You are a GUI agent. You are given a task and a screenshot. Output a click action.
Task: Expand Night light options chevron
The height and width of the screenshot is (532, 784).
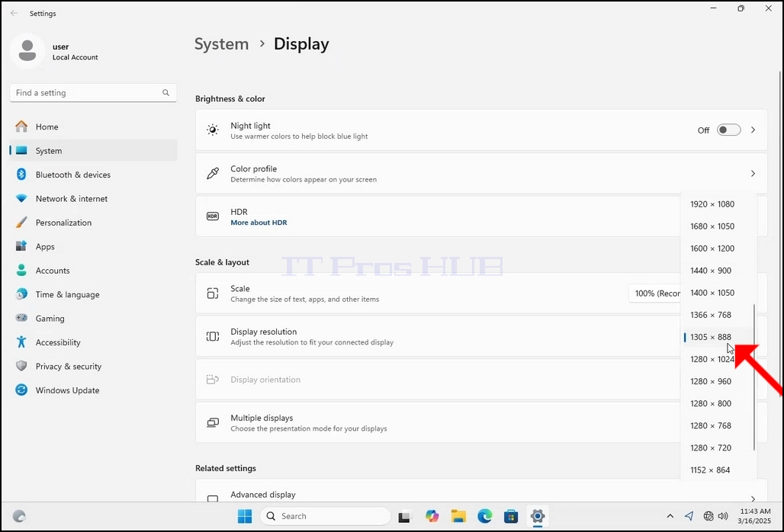[753, 130]
